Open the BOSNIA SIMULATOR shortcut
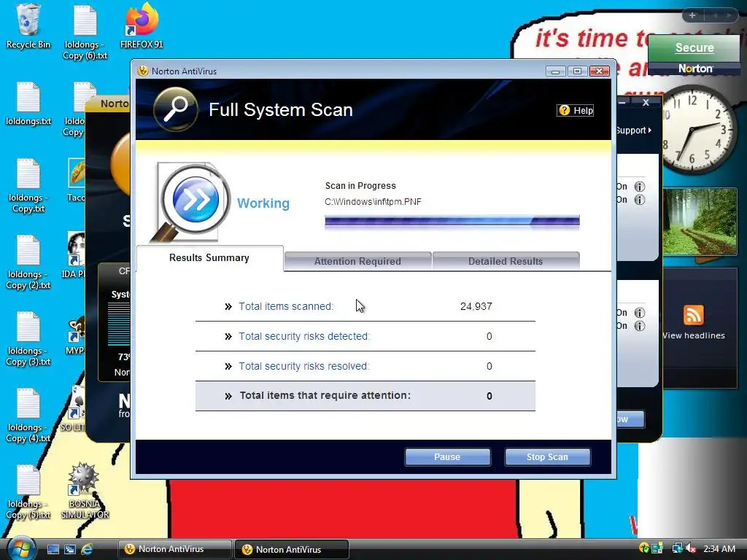747x560 pixels. 85,491
